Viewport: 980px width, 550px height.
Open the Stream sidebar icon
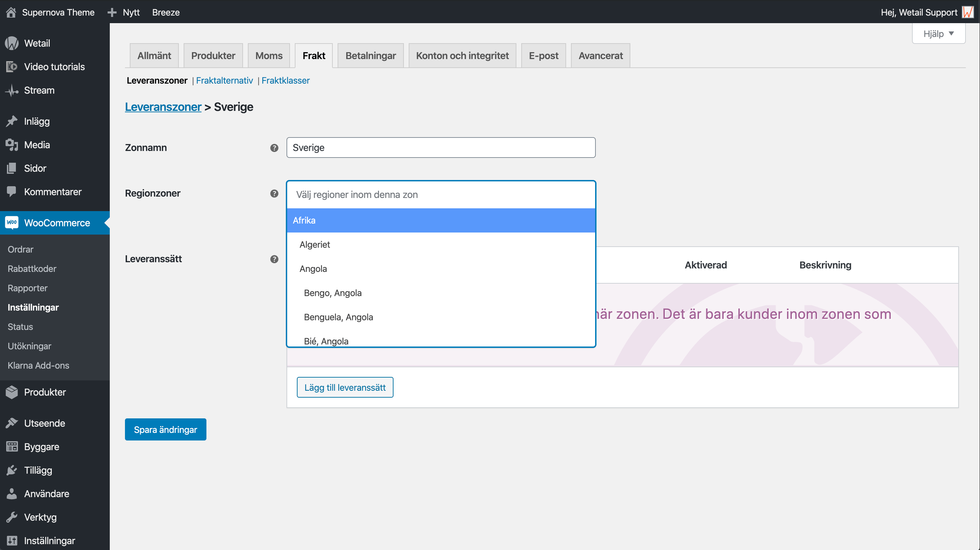pyautogui.click(x=12, y=90)
